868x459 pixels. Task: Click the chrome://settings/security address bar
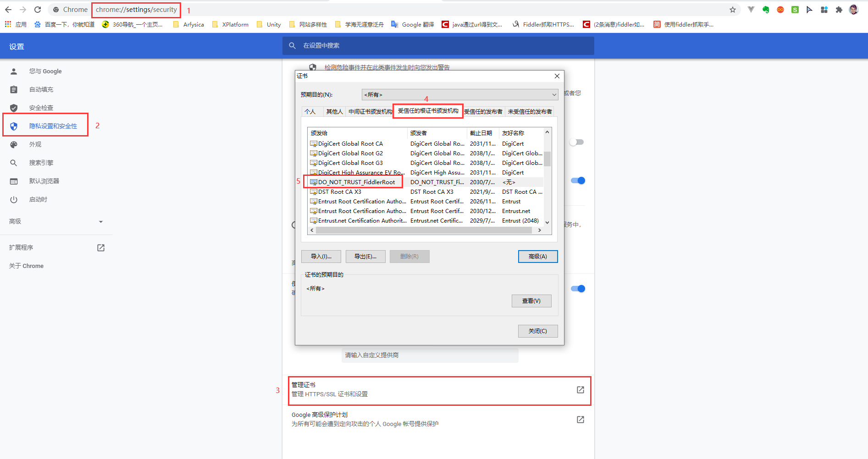[136, 10]
